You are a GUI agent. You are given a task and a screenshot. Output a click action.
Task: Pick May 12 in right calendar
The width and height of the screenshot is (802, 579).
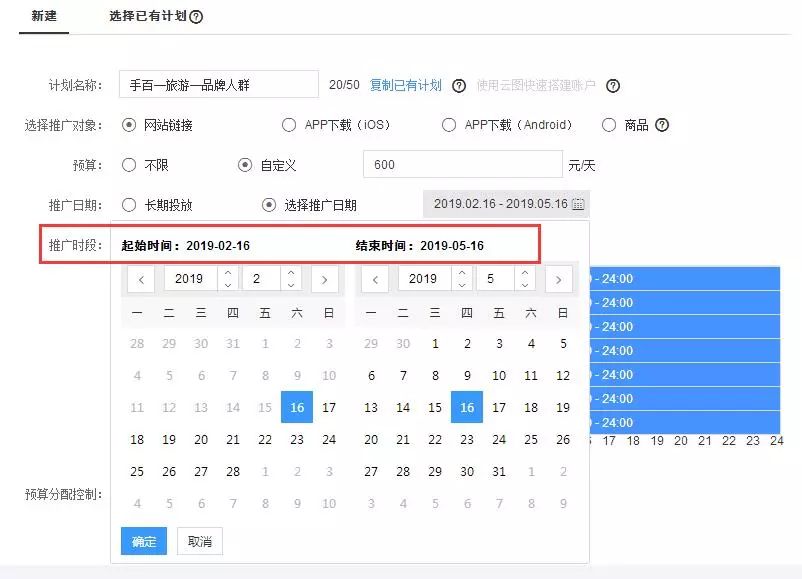563,376
